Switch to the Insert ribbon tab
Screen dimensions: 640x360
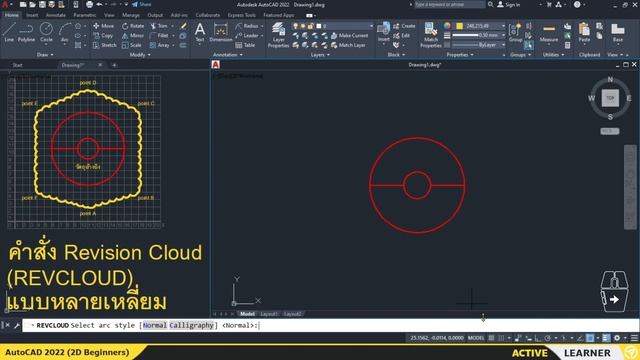32,15
